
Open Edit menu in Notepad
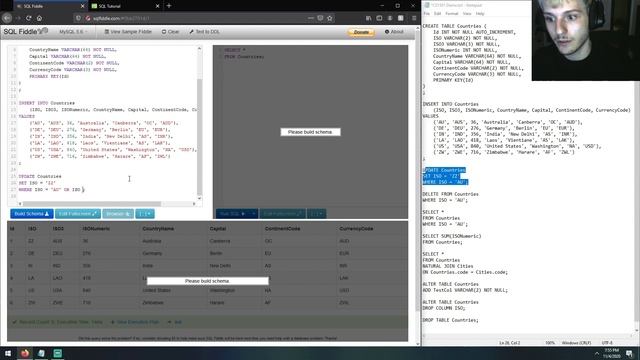438,13
